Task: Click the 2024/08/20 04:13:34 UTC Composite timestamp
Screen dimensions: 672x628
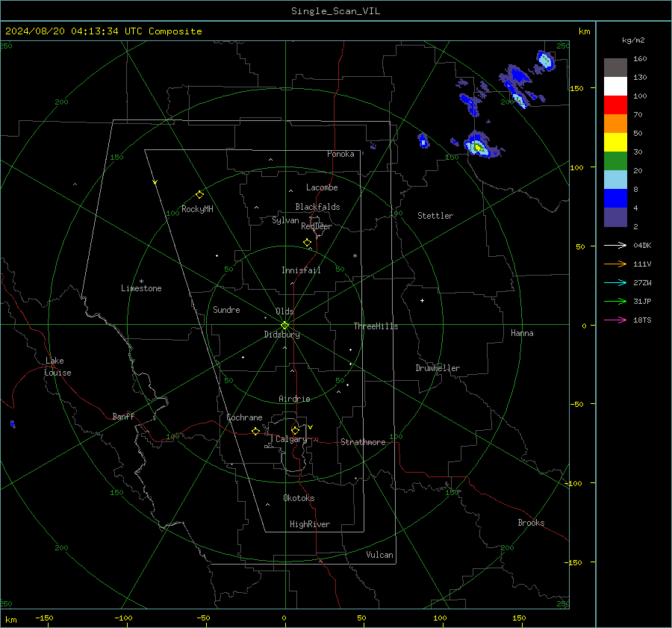Action: [x=103, y=31]
